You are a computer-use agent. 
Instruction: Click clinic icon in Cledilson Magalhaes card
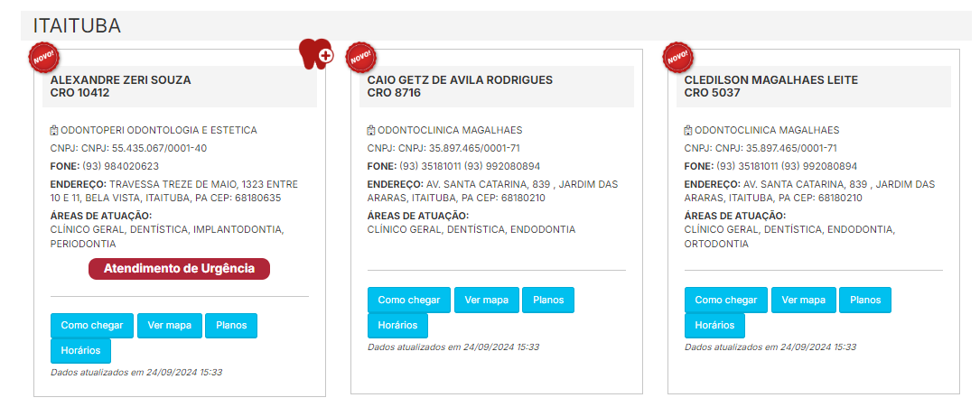(688, 130)
